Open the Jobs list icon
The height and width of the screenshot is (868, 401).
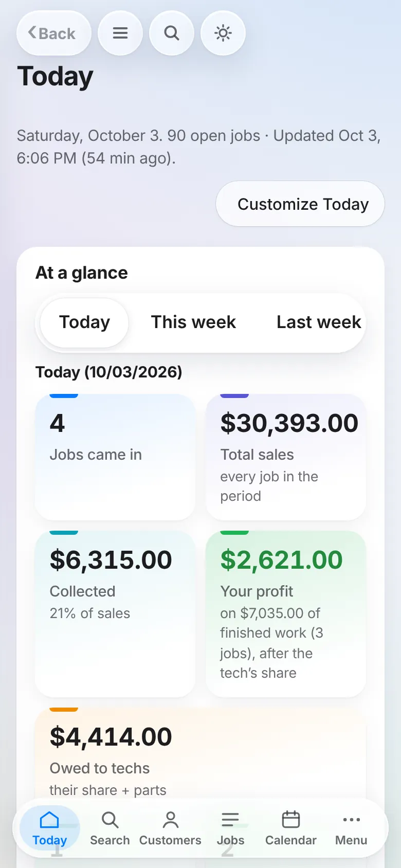pyautogui.click(x=230, y=828)
